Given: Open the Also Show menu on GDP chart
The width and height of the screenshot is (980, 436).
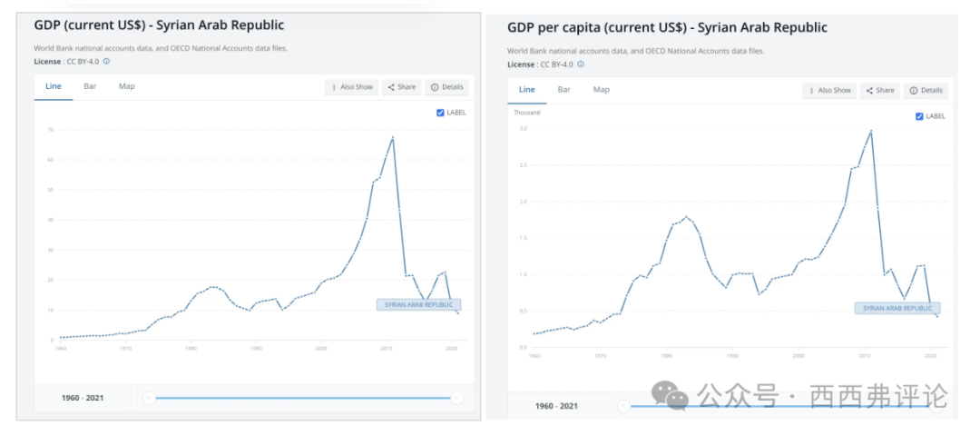Looking at the screenshot, I should click(x=351, y=87).
